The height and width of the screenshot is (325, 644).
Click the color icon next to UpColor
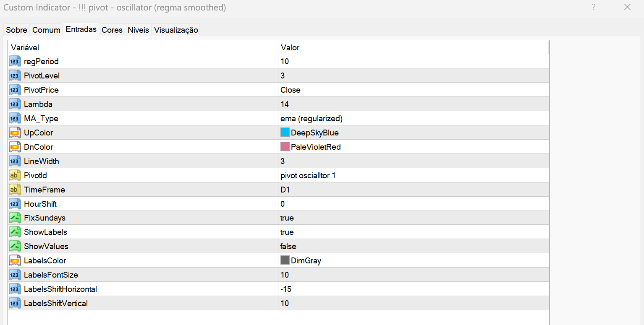[x=15, y=133]
